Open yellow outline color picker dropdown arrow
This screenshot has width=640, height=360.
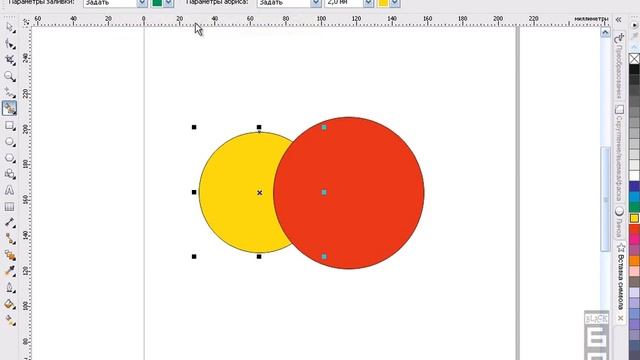[x=394, y=3]
